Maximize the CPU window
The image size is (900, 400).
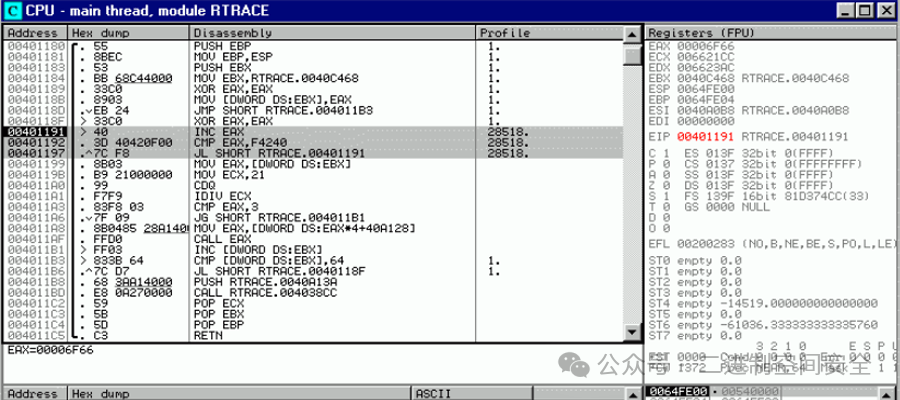click(865, 10)
